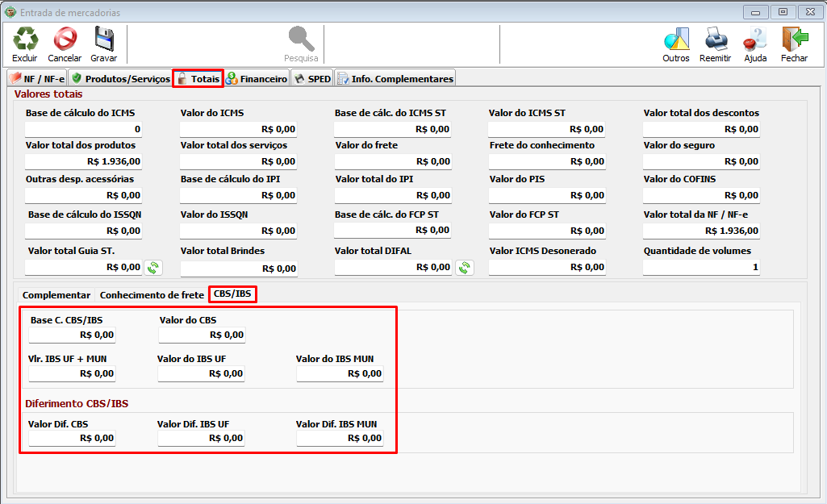This screenshot has height=504, width=827.
Task: Close the form with Fechar icon
Action: click(794, 40)
